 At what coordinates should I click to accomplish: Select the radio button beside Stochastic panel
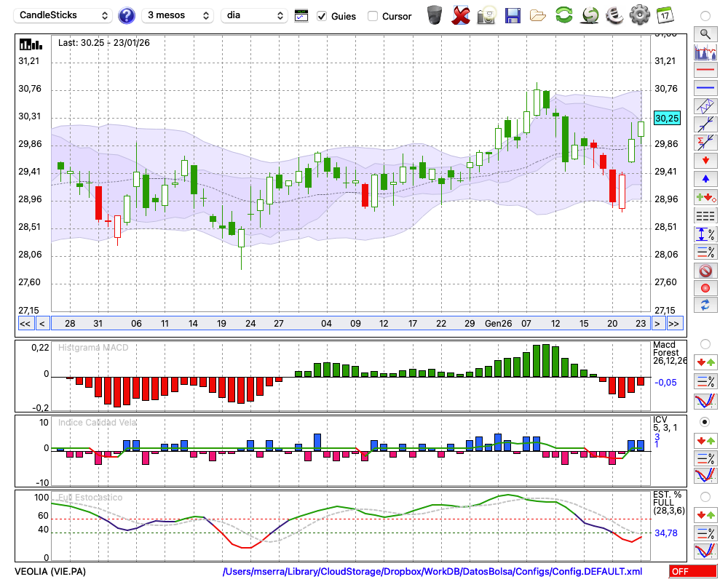[705, 496]
